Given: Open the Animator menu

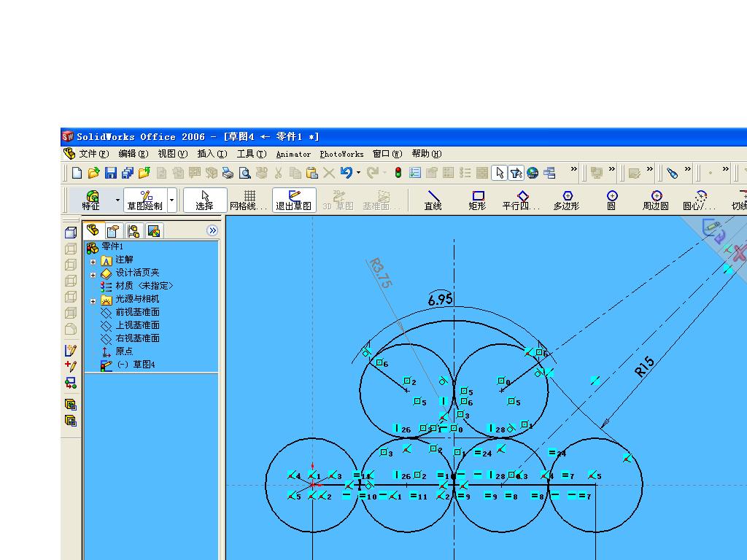Looking at the screenshot, I should coord(293,154).
